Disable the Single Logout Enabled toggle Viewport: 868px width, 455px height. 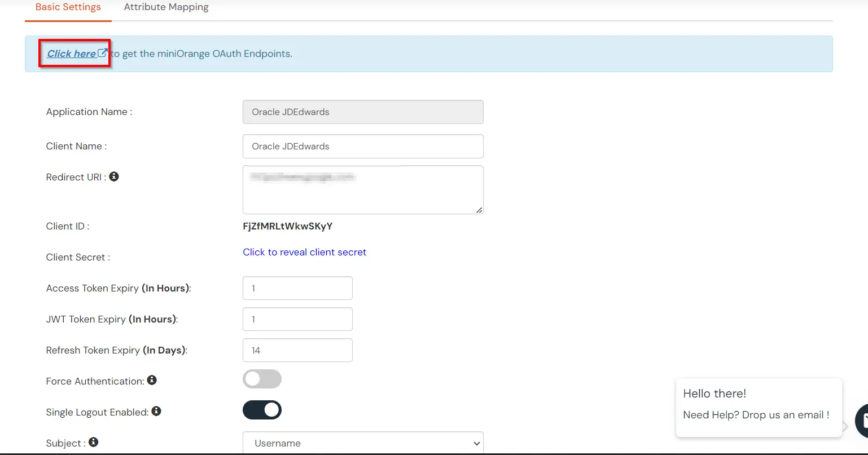[x=262, y=410]
